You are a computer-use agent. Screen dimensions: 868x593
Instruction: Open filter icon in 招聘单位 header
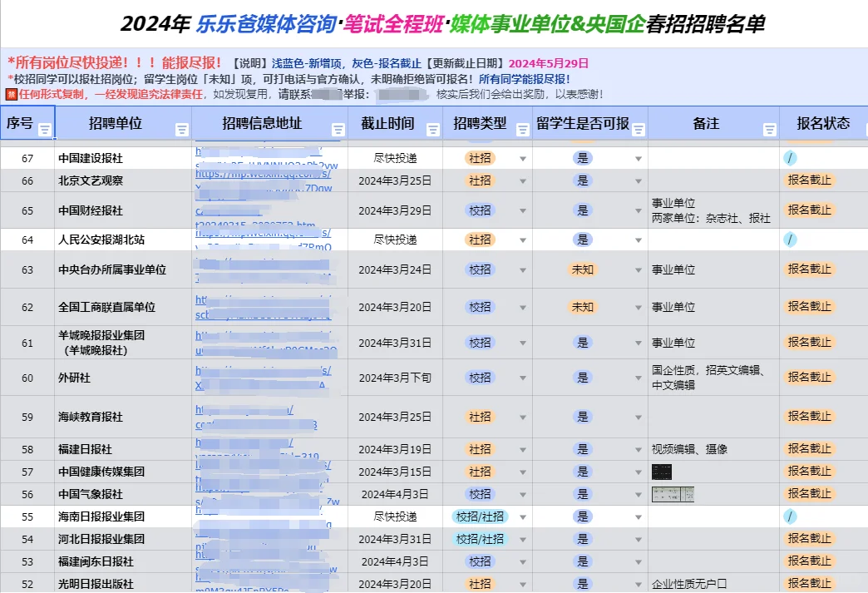181,130
